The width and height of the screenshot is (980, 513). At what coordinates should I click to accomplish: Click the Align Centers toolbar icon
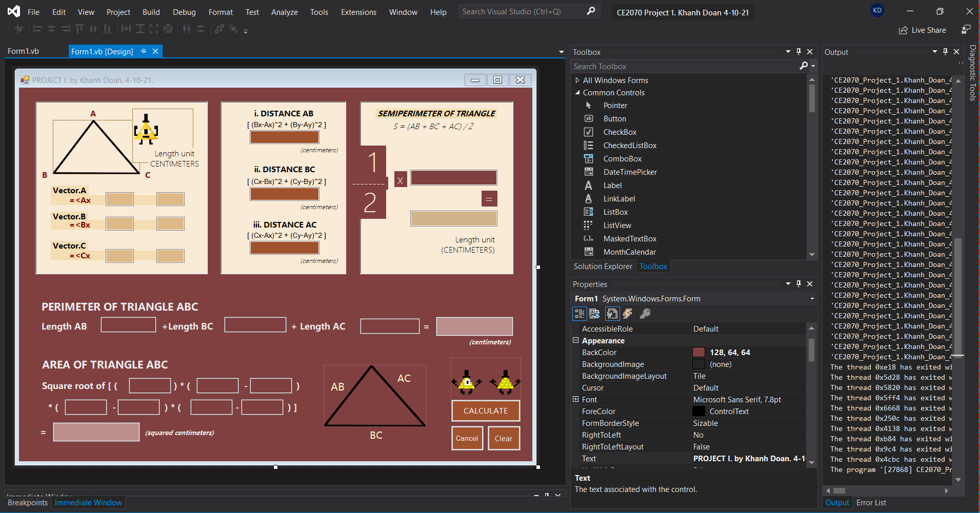(51, 29)
